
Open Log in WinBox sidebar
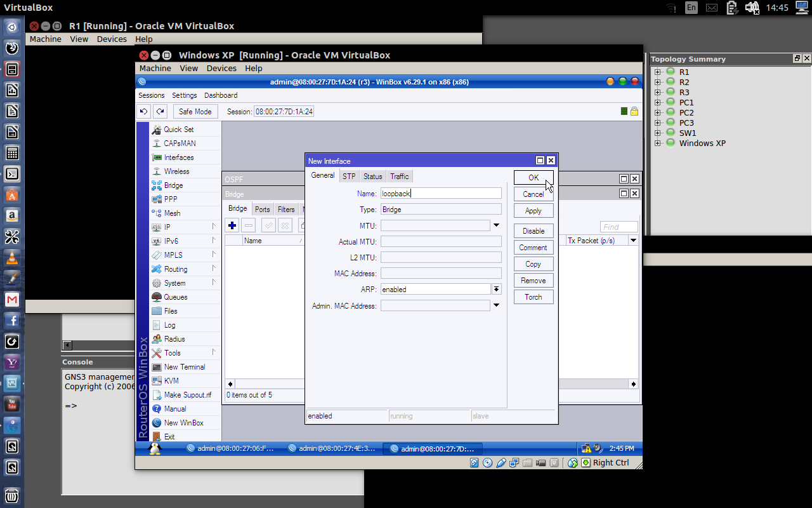point(169,324)
